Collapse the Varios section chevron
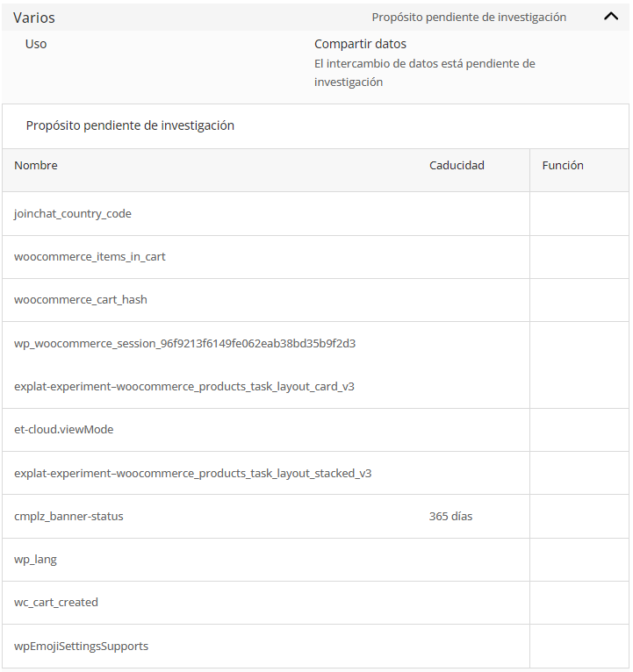The image size is (633, 672). pos(611,17)
